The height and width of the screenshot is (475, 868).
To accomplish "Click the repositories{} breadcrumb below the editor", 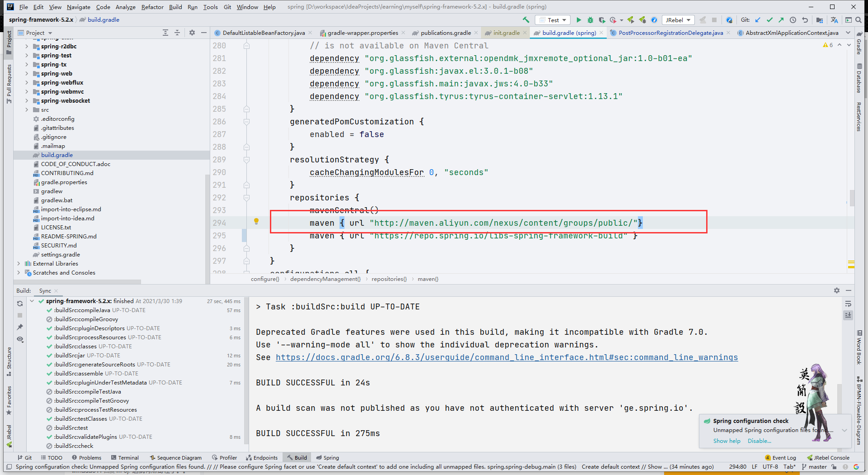I will point(388,279).
